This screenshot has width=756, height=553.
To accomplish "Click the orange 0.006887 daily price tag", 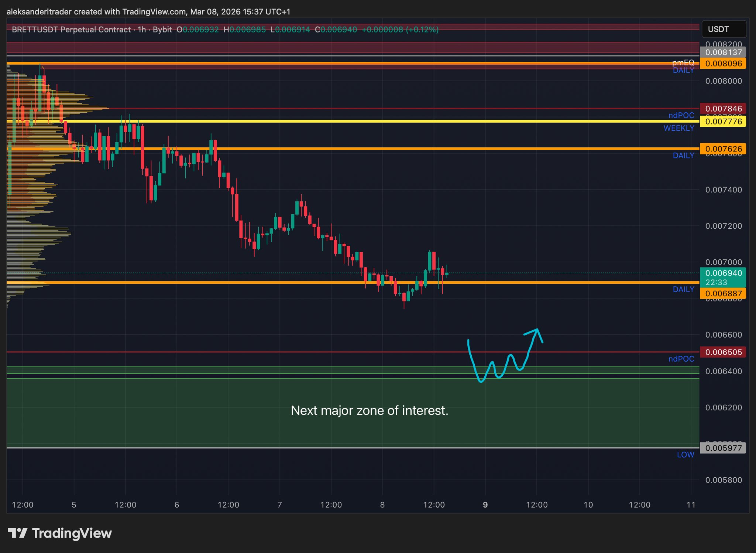I will tap(723, 294).
